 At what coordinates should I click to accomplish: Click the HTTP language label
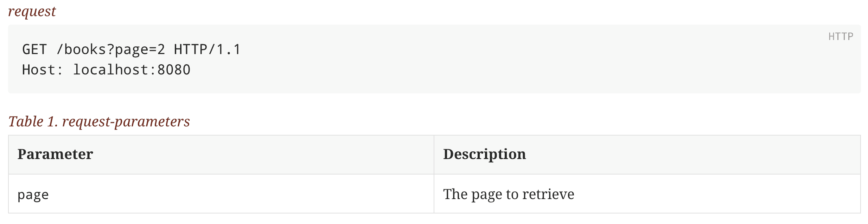(x=841, y=37)
